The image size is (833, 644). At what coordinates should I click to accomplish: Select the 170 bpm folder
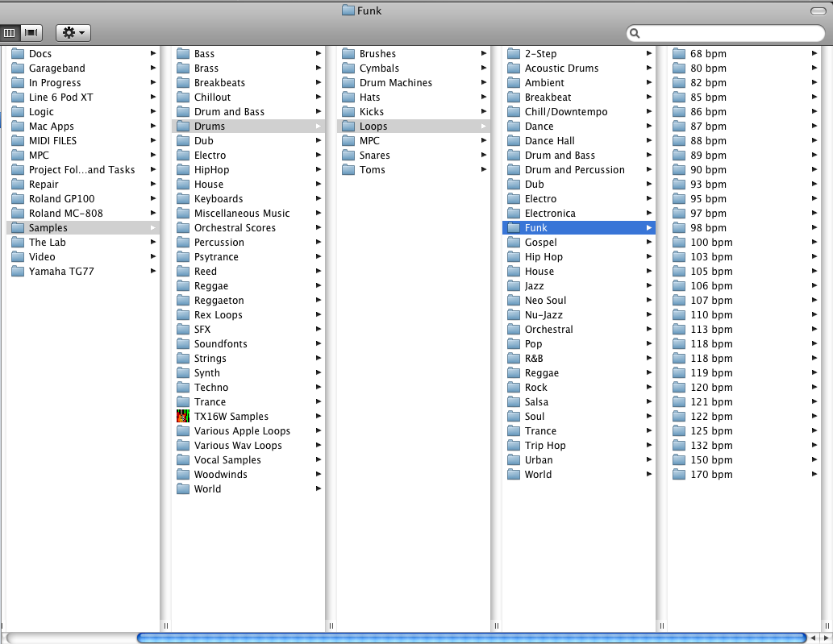coord(710,475)
